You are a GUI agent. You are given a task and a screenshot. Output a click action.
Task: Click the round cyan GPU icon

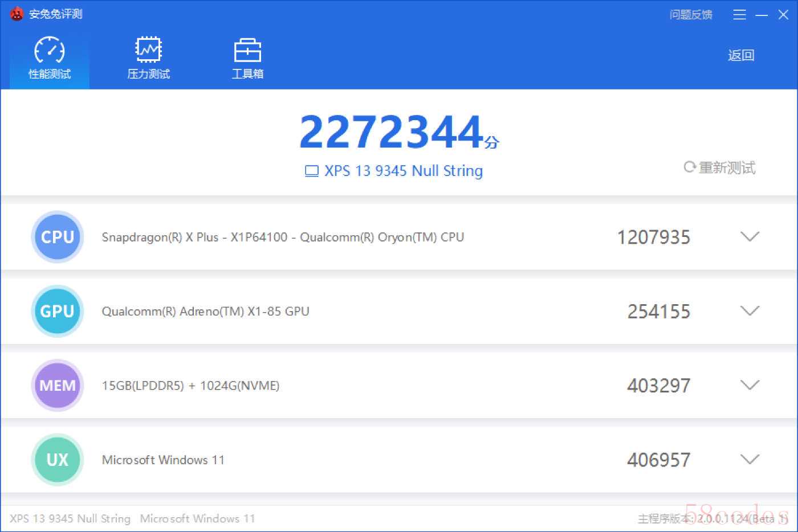coord(58,312)
